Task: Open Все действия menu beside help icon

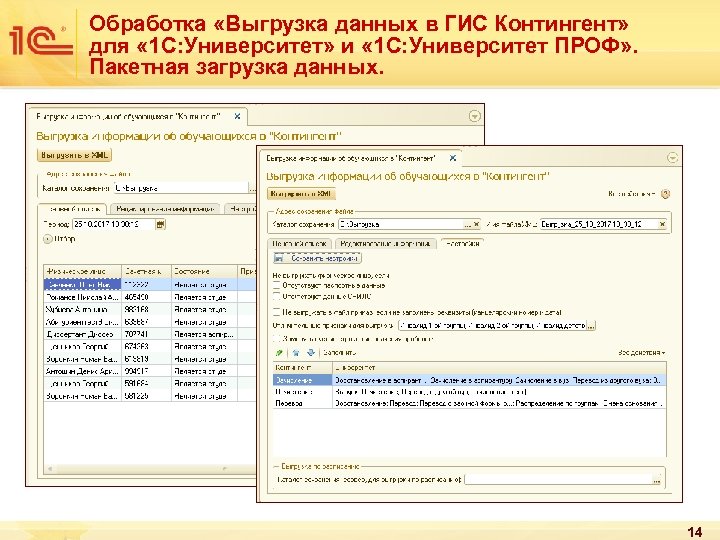Action: 632,194
